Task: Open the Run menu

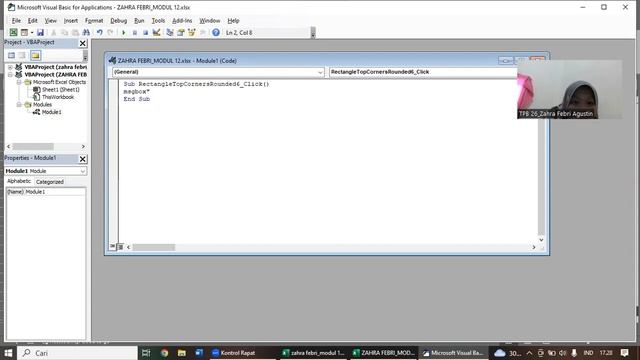Action: (139, 20)
